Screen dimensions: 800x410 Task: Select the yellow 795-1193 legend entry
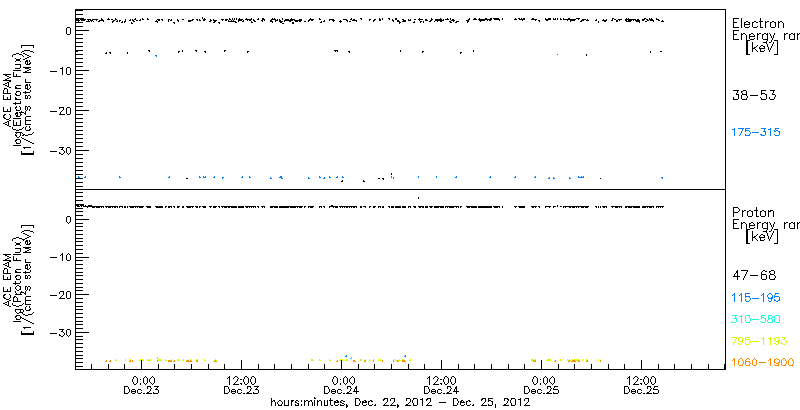coord(760,341)
